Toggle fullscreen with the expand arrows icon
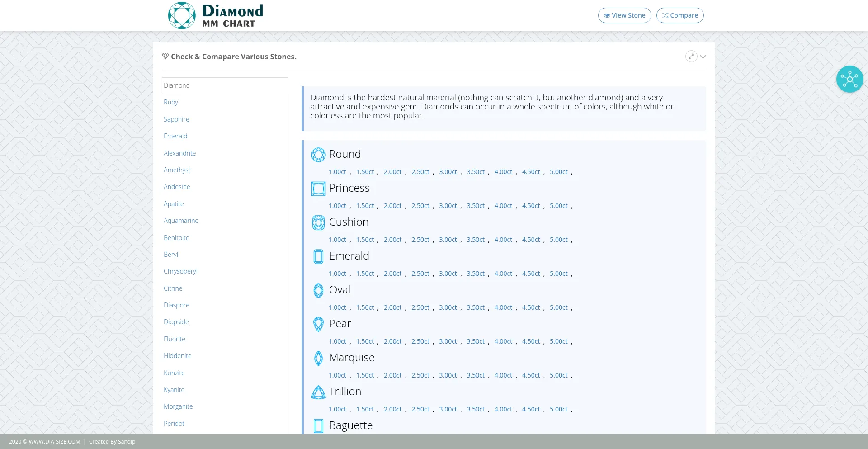This screenshot has width=868, height=449. point(691,57)
